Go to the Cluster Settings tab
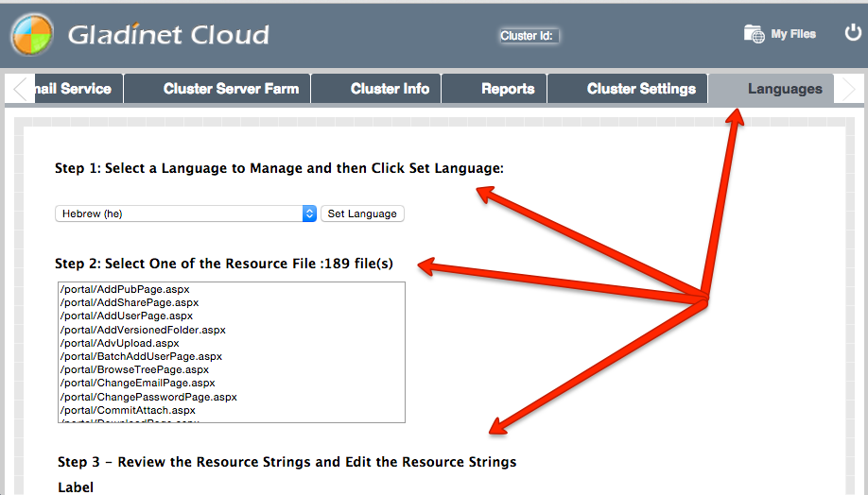Screen dimensions: 868x495 click(x=628, y=89)
